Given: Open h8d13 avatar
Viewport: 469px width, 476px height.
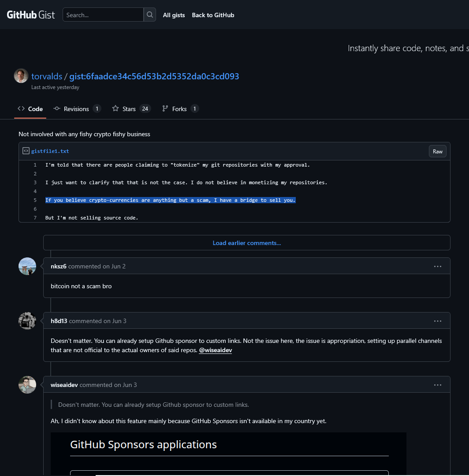Looking at the screenshot, I should 27,321.
